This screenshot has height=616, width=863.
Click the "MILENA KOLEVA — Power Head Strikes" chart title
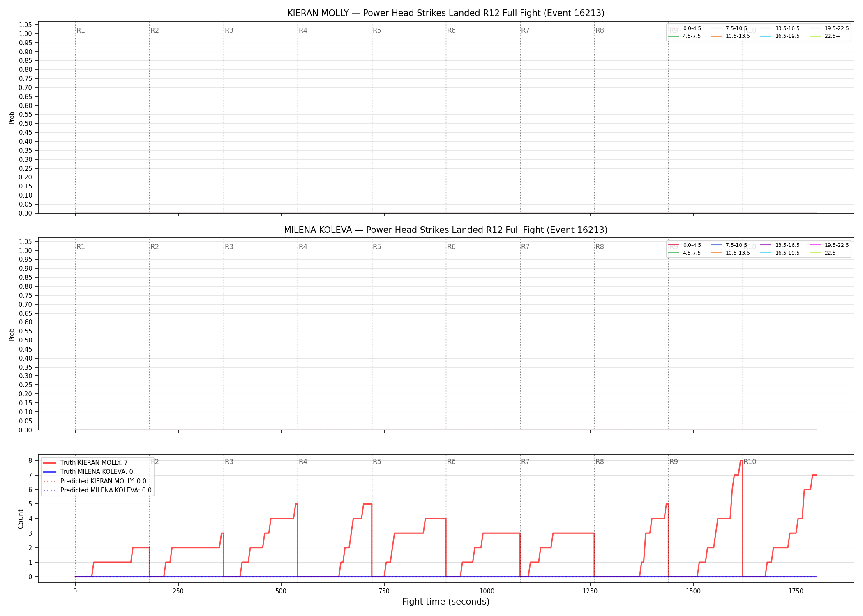pyautogui.click(x=446, y=230)
